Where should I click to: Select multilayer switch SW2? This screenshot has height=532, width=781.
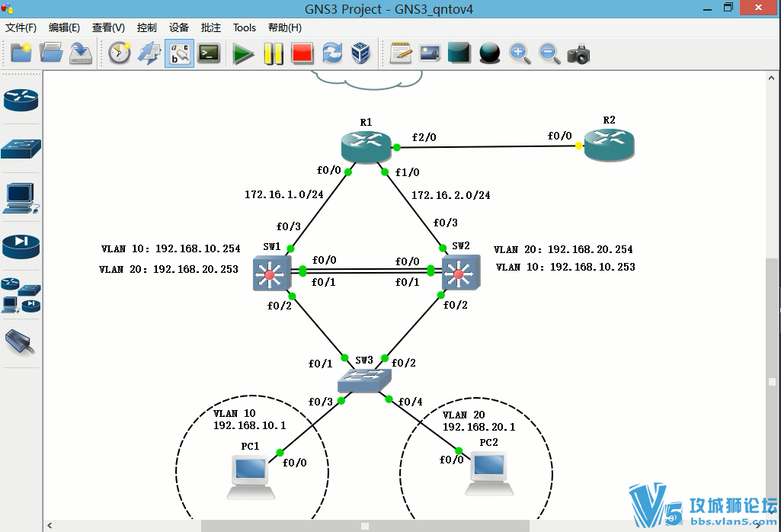coord(461,272)
